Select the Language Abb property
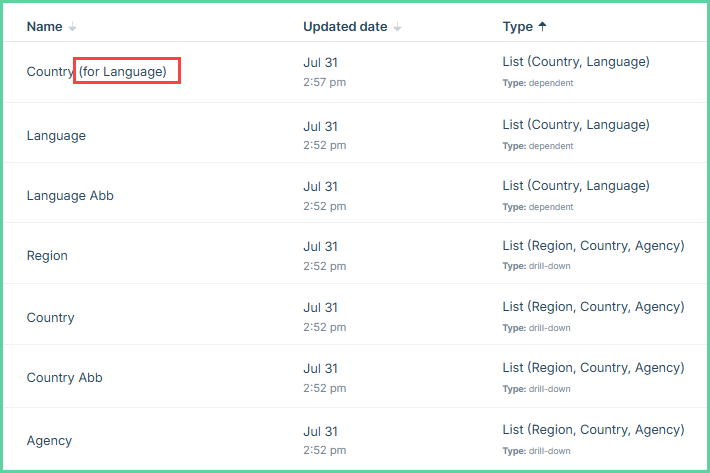This screenshot has height=473, width=710. pyautogui.click(x=70, y=196)
